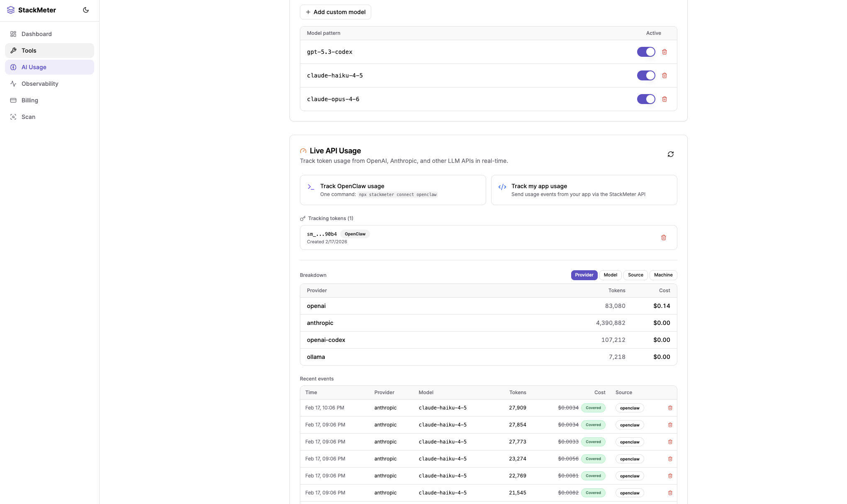
Task: Deactivate the claude-opus-4-6 toggle
Action: click(646, 99)
